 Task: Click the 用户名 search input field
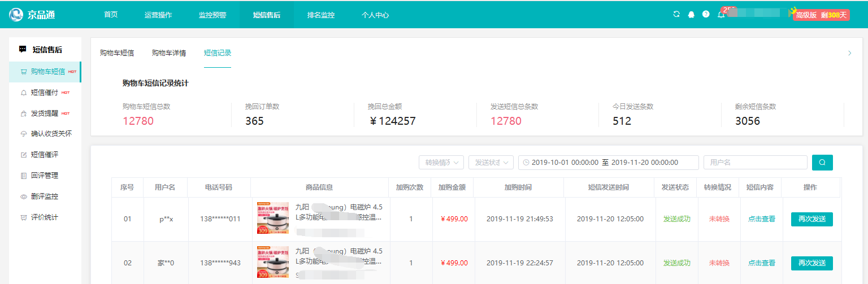755,163
